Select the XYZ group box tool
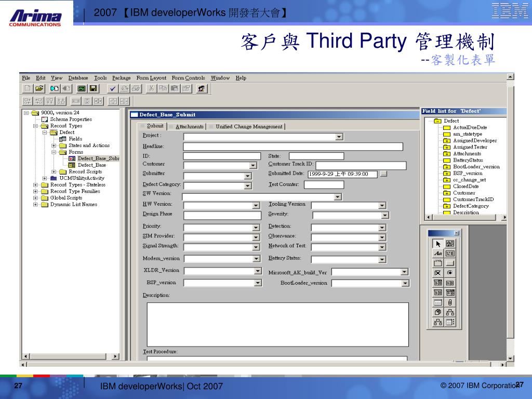 [x=437, y=263]
